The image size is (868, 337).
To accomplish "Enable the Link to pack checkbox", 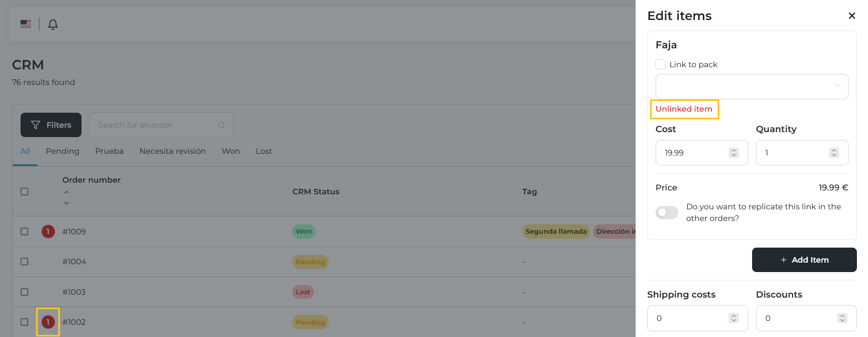I will tap(661, 64).
